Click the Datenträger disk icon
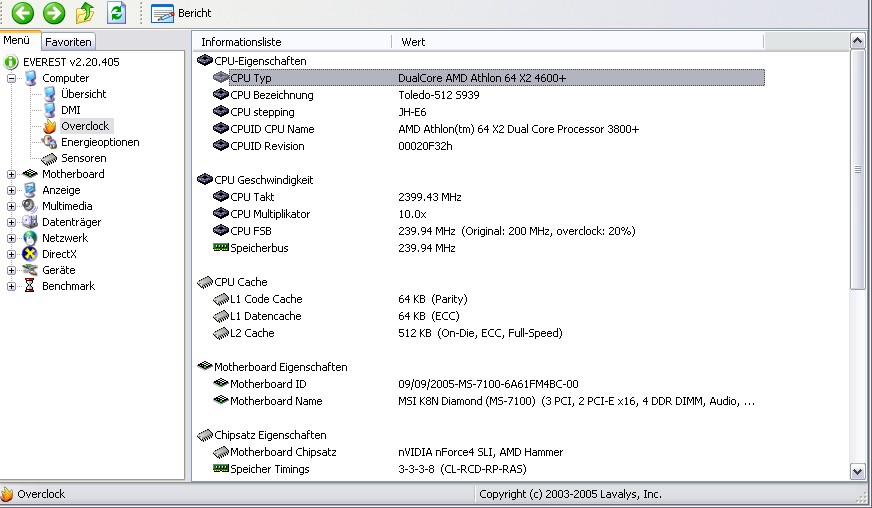 pos(30,222)
